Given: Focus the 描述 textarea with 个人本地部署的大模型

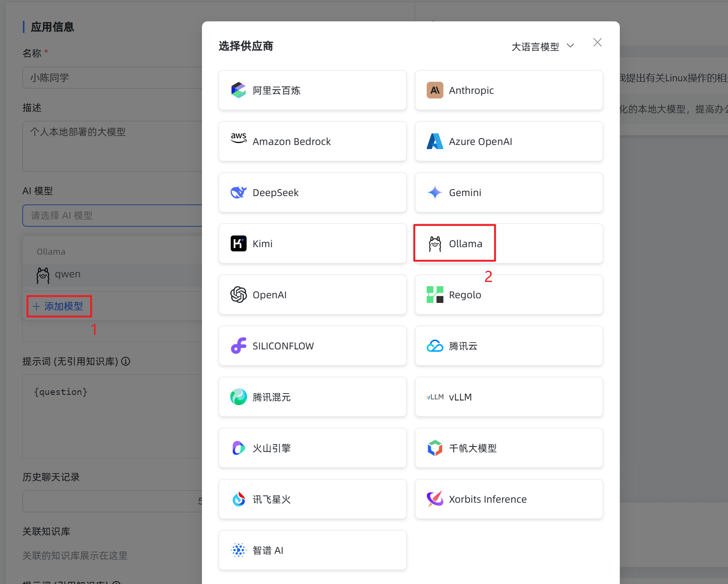Looking at the screenshot, I should tap(112, 146).
